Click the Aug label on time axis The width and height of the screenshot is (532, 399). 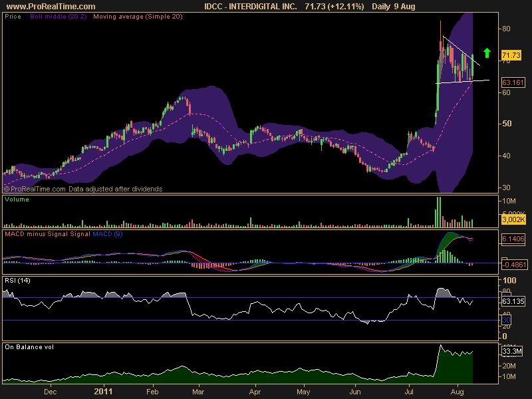coord(458,392)
